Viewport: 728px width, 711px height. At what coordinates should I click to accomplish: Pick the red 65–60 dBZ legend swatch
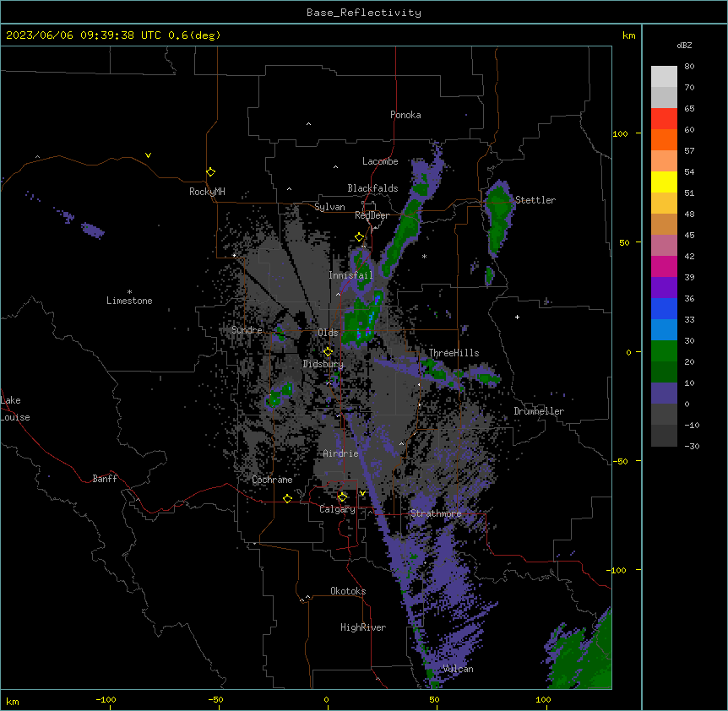pos(664,119)
